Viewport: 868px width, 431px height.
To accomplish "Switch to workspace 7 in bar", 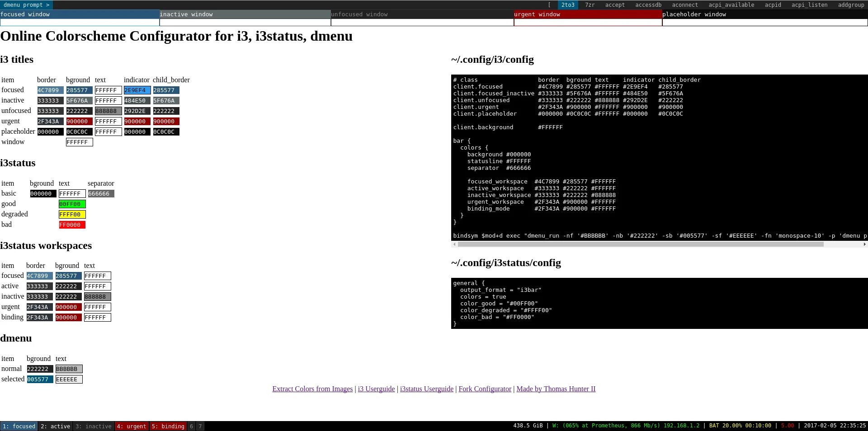I will [x=200, y=426].
